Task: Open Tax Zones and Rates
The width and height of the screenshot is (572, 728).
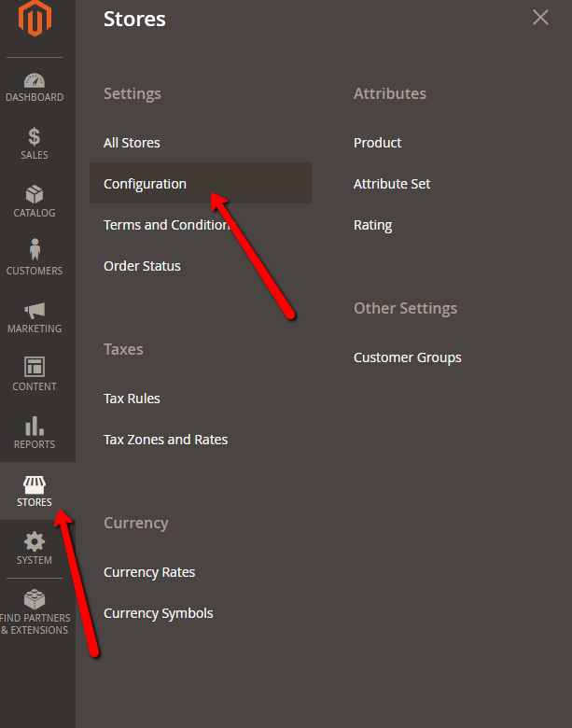Action: pyautogui.click(x=165, y=440)
